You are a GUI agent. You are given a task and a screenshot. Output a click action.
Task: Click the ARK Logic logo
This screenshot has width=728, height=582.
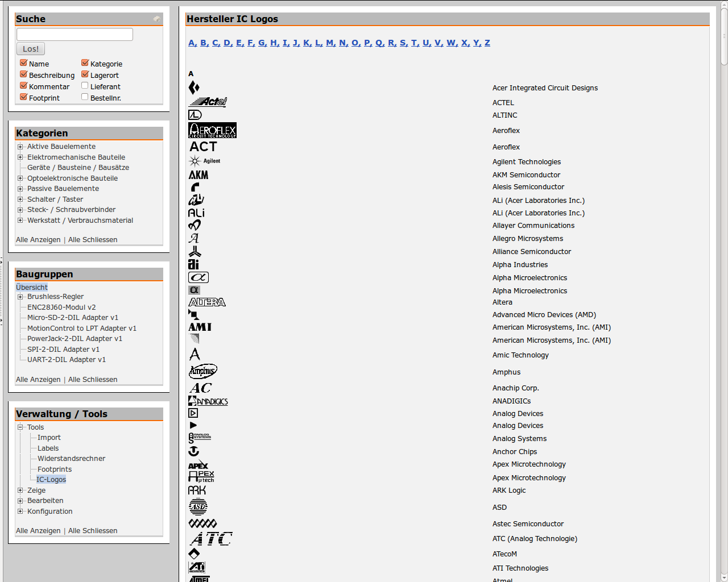[197, 490]
